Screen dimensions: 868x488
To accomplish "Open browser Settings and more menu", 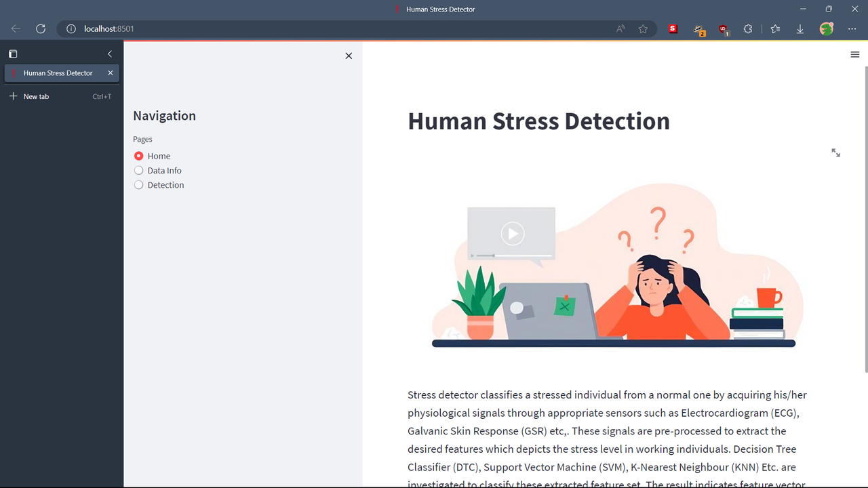I will [852, 29].
